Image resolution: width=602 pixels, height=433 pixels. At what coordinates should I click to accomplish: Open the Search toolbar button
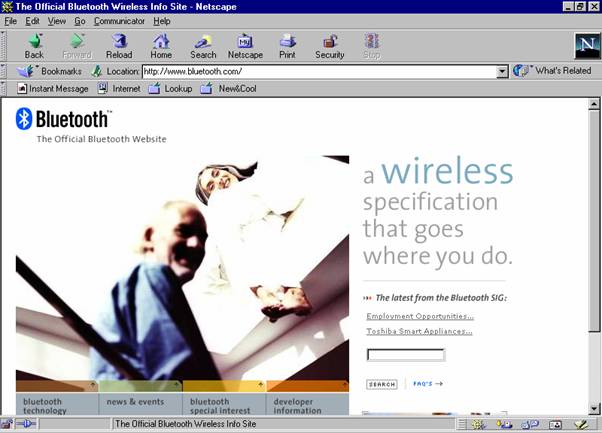(x=203, y=46)
